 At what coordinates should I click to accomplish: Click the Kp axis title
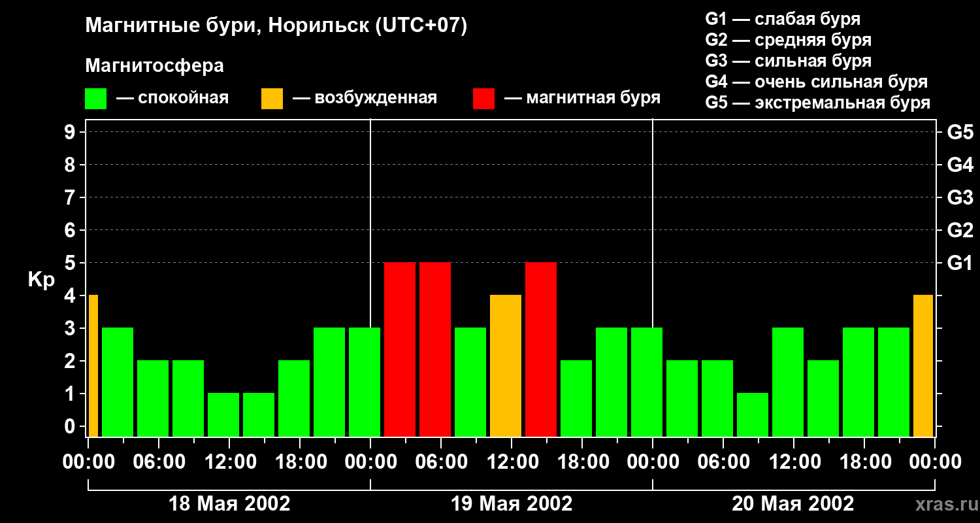[x=42, y=279]
